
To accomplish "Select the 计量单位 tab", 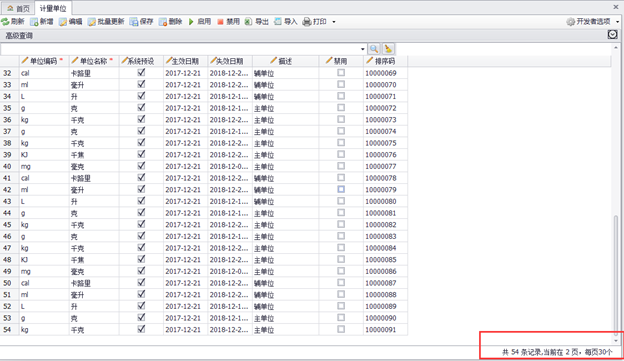I will pos(53,8).
